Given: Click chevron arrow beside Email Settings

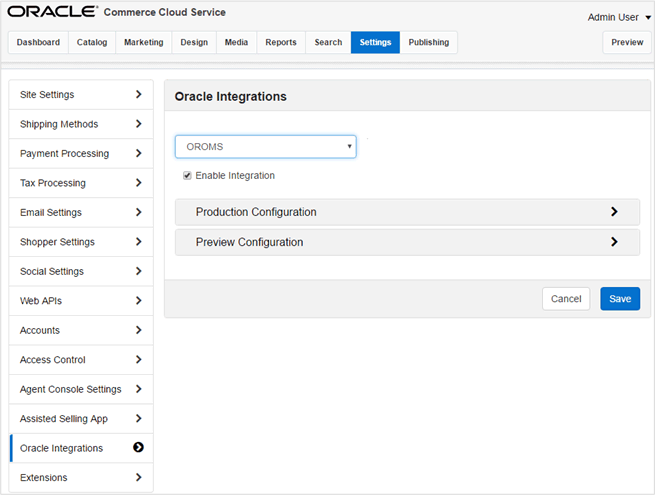Looking at the screenshot, I should (139, 212).
